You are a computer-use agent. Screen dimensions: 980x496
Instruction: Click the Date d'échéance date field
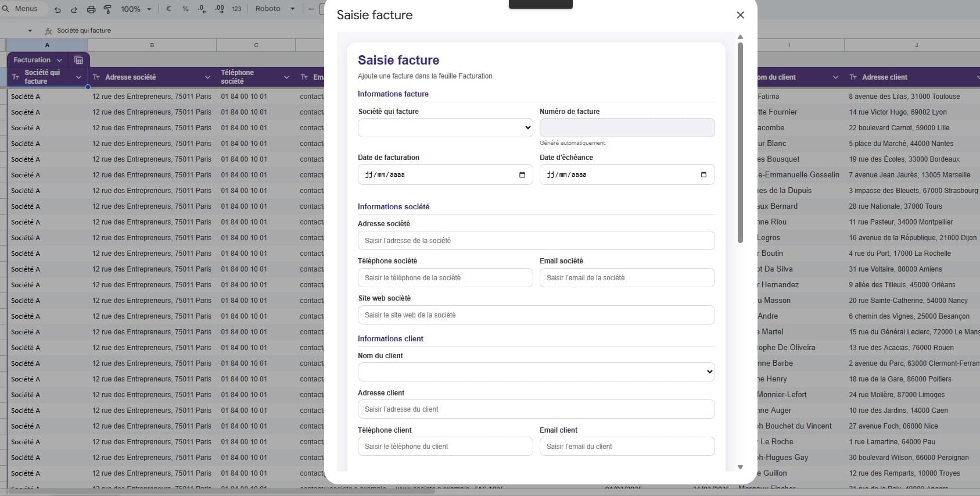[627, 174]
